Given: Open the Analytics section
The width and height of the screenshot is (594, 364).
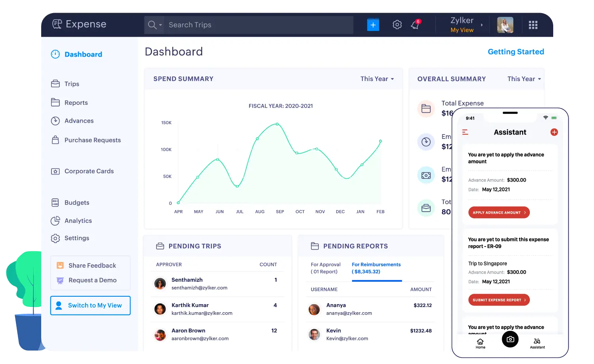Looking at the screenshot, I should pos(78,221).
